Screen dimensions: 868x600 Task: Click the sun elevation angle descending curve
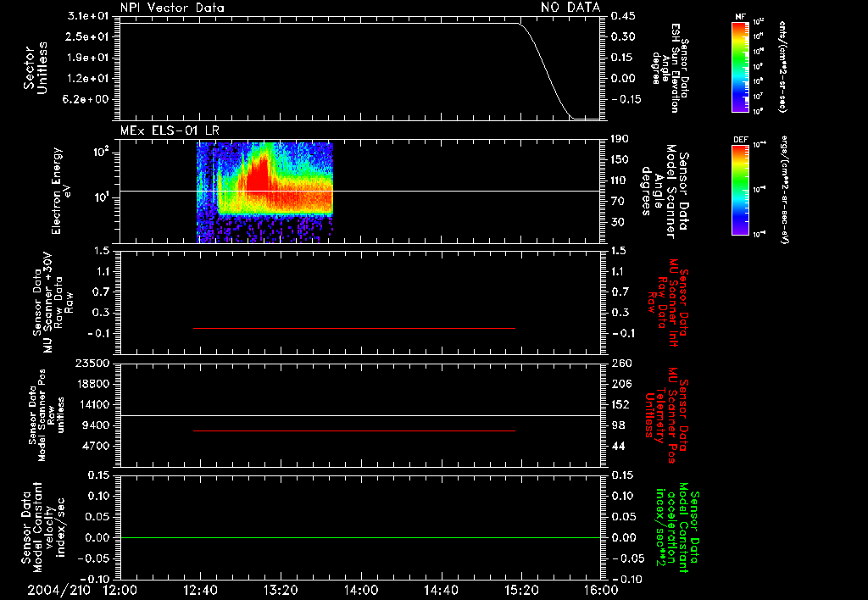548,72
